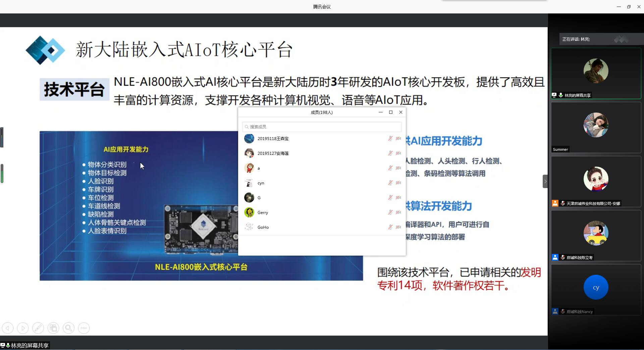The image size is (644, 350).
Task: Click muted mic icon on 启诚科技Nancy tile
Action: (x=562, y=311)
